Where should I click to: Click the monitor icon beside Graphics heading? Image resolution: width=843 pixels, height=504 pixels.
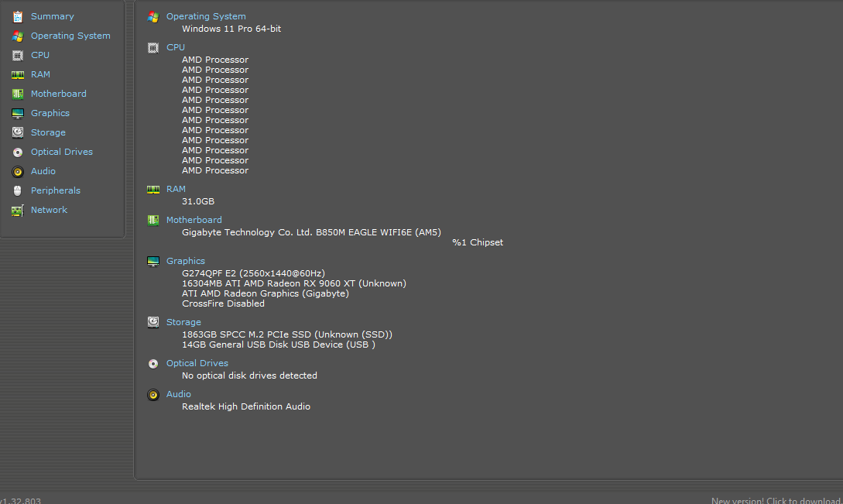tap(153, 262)
